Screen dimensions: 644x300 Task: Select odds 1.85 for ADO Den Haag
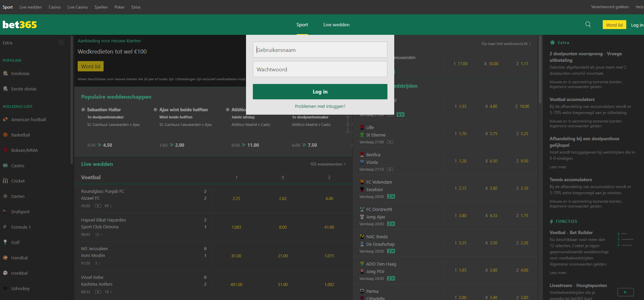pyautogui.click(x=460, y=270)
